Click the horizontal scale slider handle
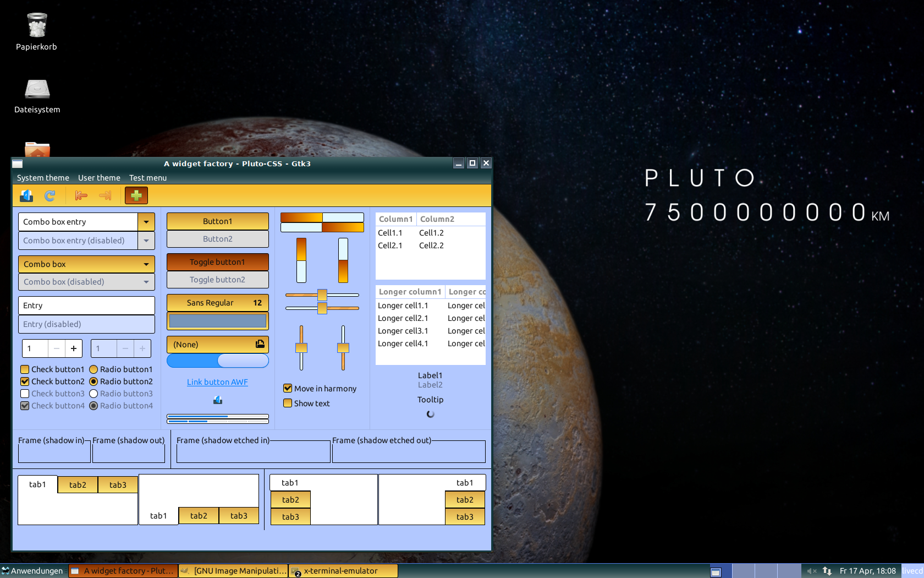Viewport: 924px width, 578px height. point(322,296)
